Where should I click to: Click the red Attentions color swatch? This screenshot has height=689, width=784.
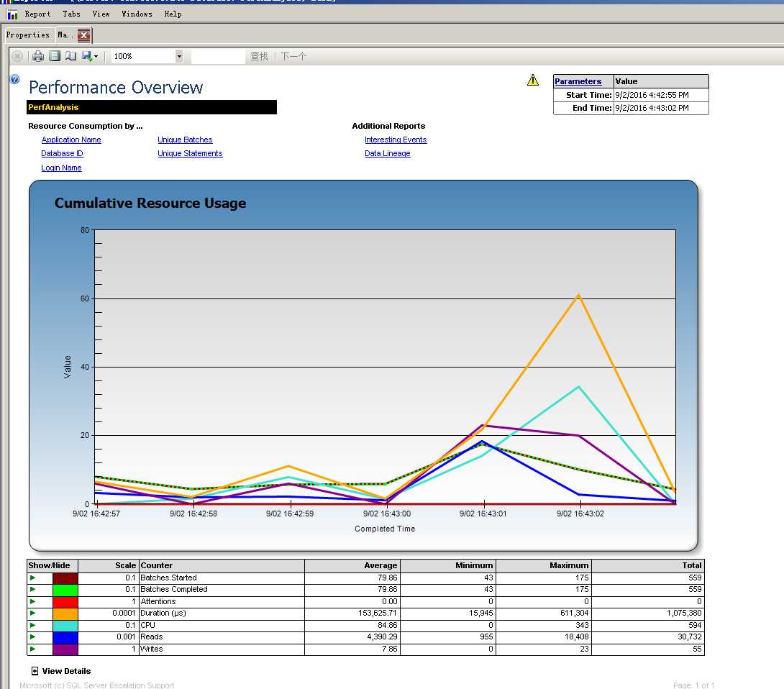65,601
